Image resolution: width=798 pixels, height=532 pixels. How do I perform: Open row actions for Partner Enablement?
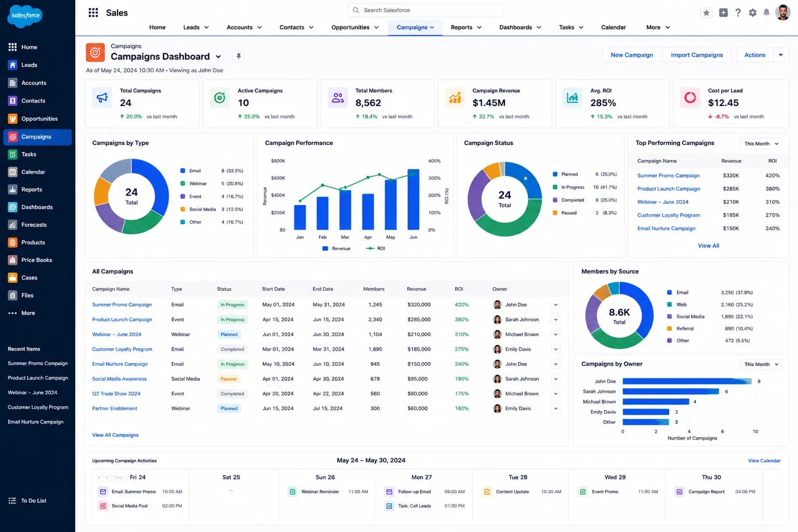[556, 408]
